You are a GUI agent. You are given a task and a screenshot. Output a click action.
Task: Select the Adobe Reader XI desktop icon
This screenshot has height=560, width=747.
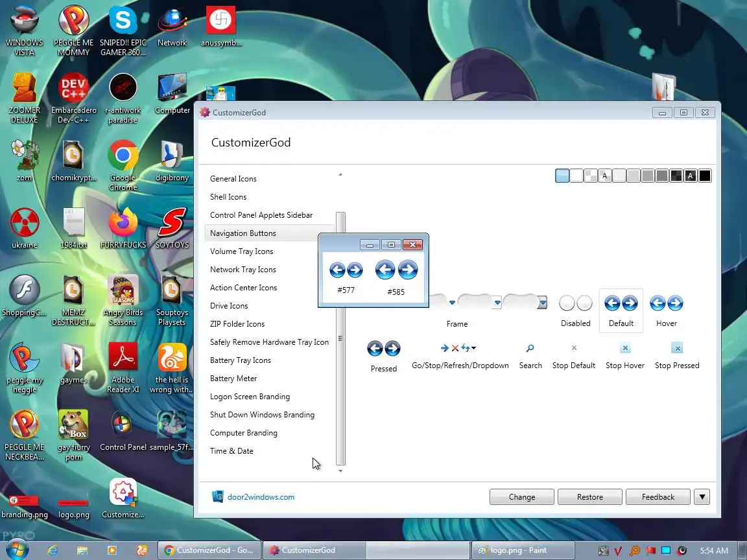click(x=123, y=367)
